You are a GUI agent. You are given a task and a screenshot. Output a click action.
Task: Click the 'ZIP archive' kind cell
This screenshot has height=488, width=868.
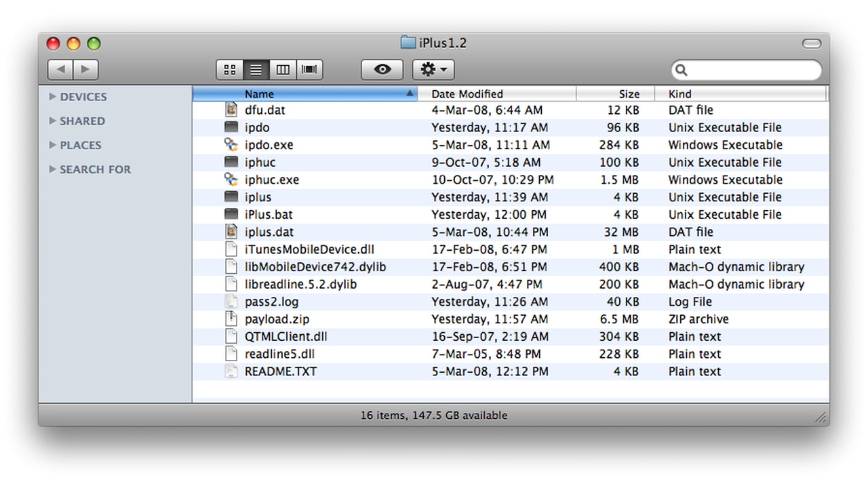(698, 319)
